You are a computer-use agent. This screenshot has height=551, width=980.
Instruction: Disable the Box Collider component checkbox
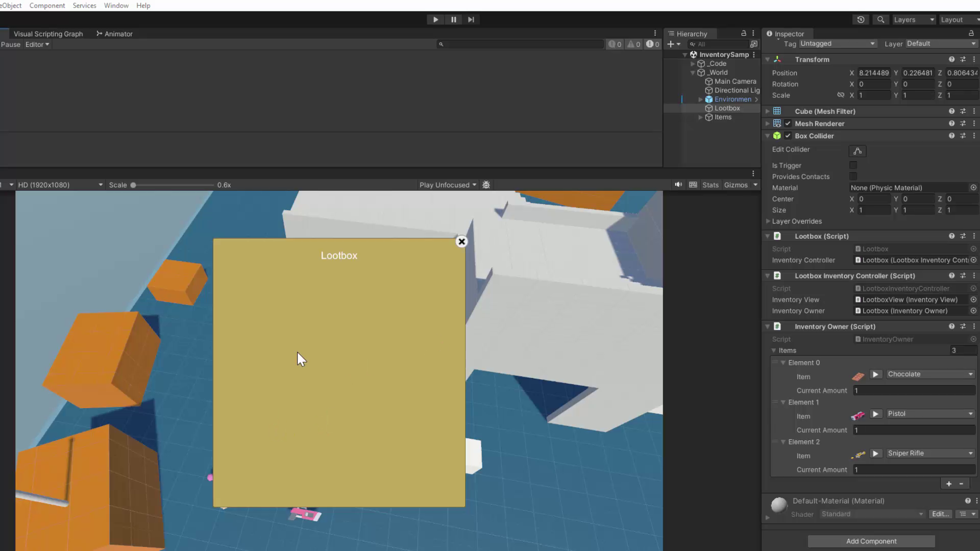[788, 136]
